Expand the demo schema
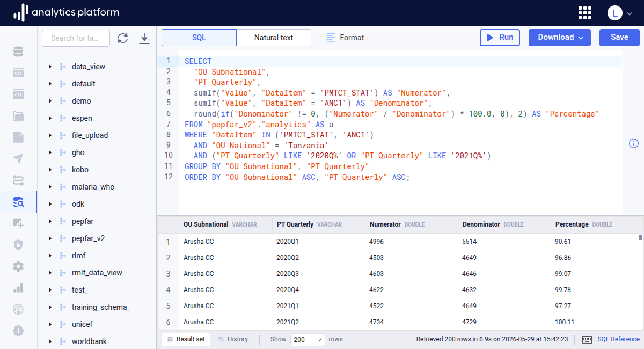 (50, 101)
